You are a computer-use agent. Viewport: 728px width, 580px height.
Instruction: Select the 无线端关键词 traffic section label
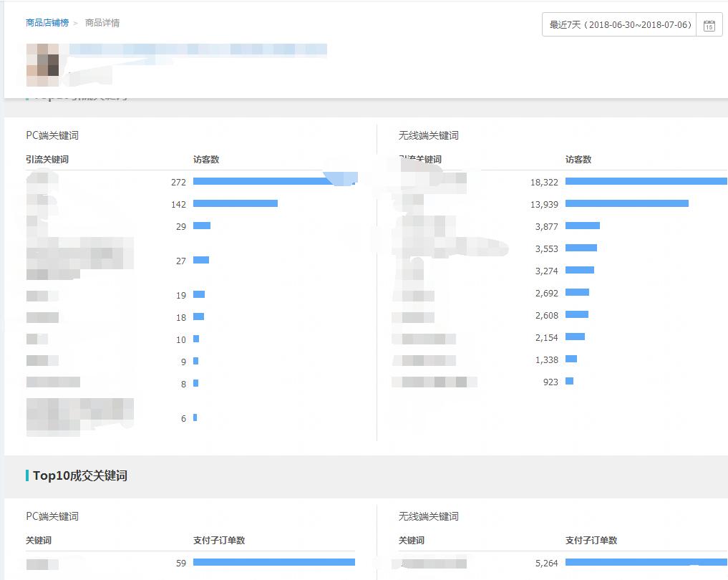(x=428, y=135)
